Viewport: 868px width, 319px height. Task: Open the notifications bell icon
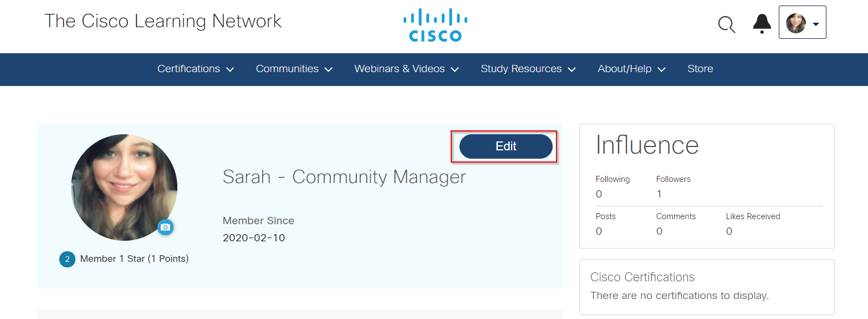pos(762,23)
